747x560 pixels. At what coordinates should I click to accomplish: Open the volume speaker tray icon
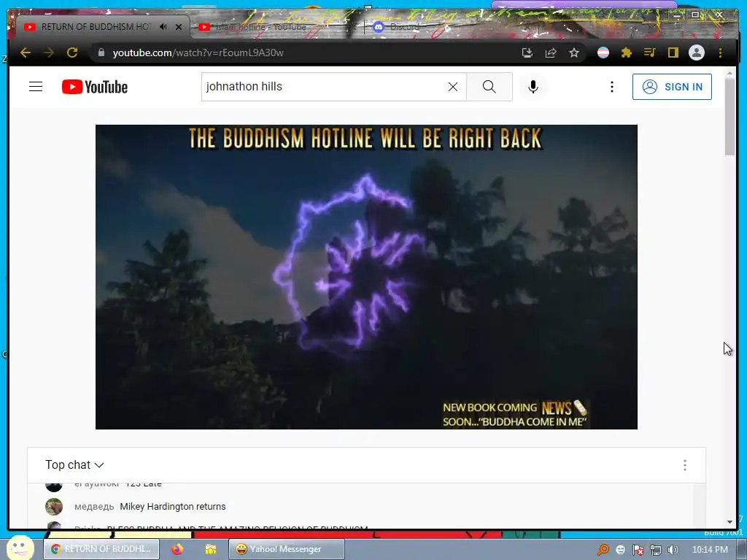tap(673, 550)
